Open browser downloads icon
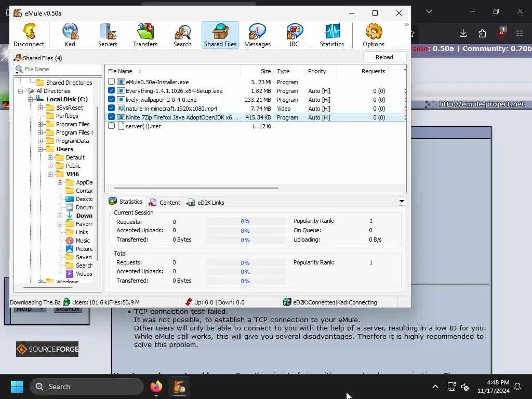The image size is (532, 399). point(463,33)
